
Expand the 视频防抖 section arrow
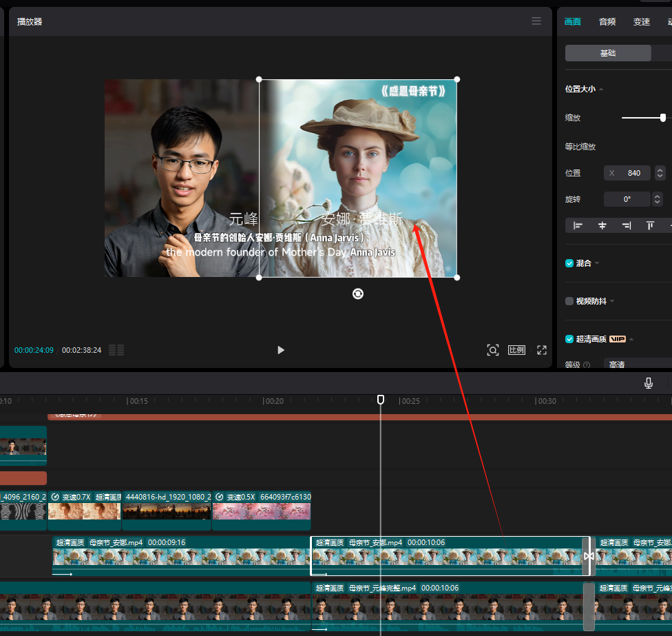[x=612, y=301]
